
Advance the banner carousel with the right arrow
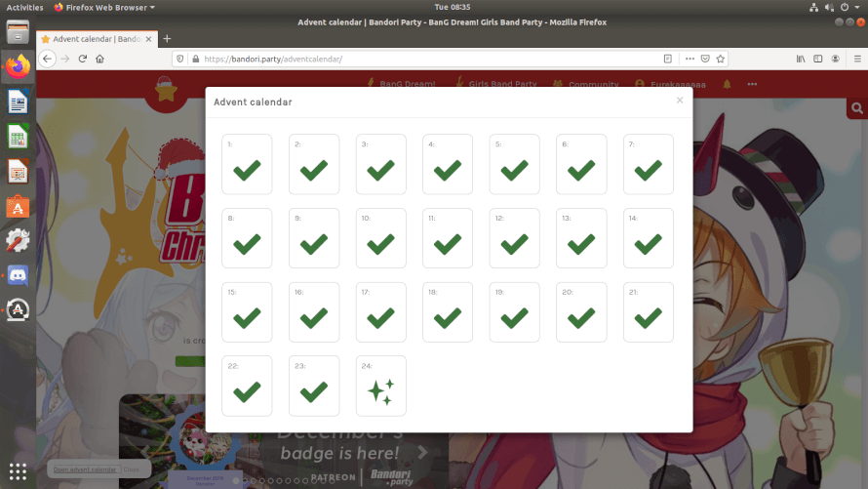pos(422,453)
